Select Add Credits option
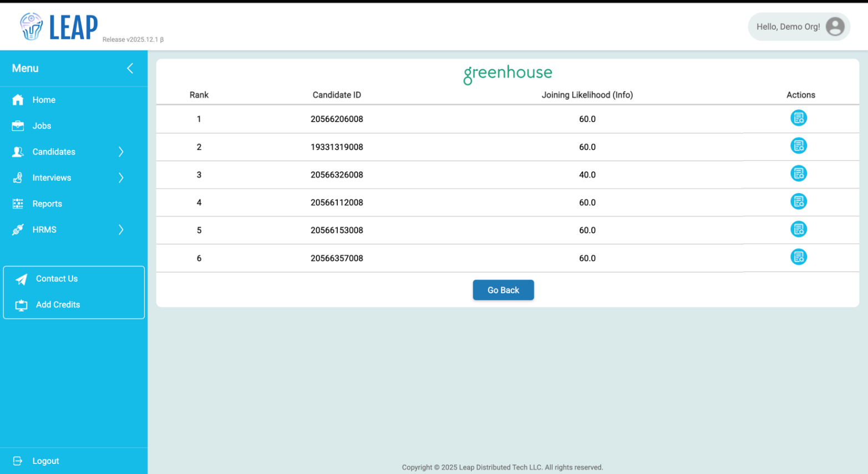This screenshot has height=474, width=868. point(58,305)
